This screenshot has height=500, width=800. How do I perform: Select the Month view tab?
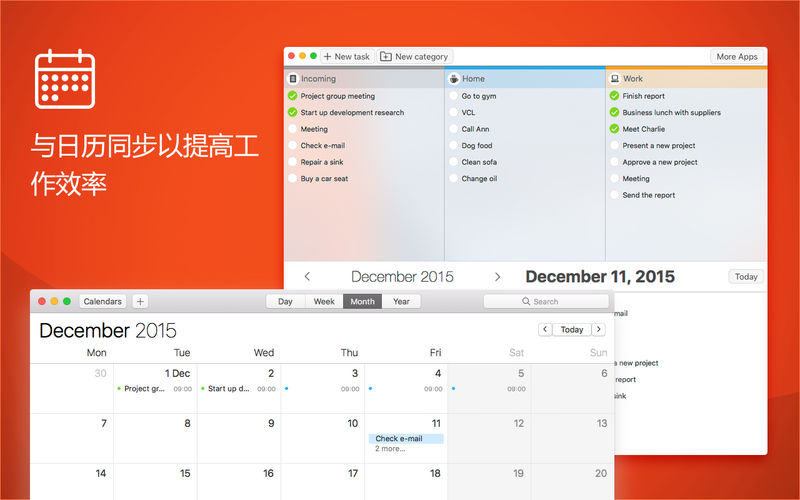362,302
